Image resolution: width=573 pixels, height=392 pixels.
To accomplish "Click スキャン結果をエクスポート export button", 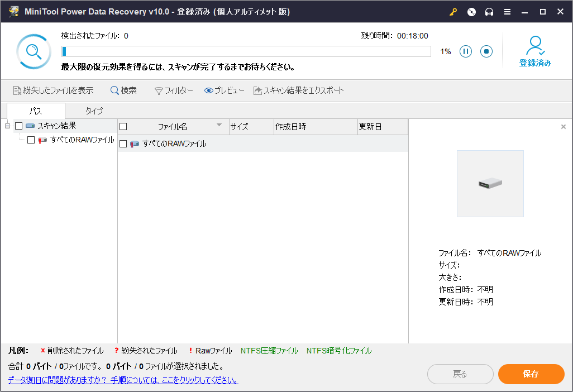I will (299, 90).
